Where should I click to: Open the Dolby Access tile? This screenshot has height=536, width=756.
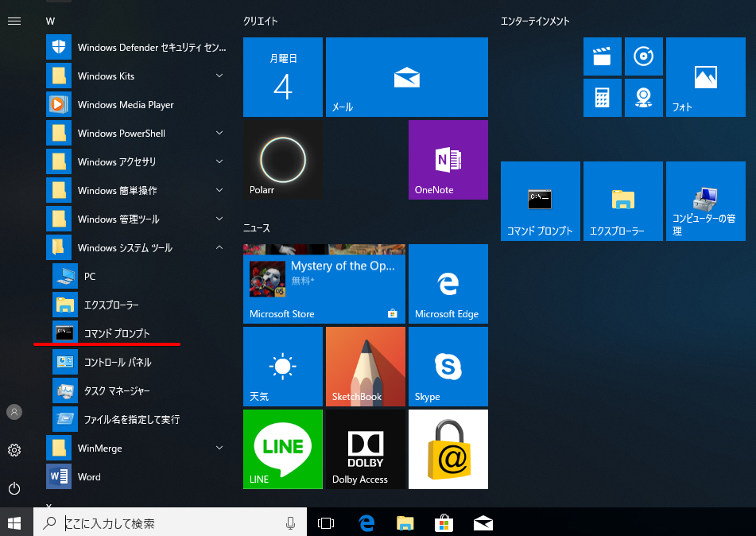click(x=366, y=449)
